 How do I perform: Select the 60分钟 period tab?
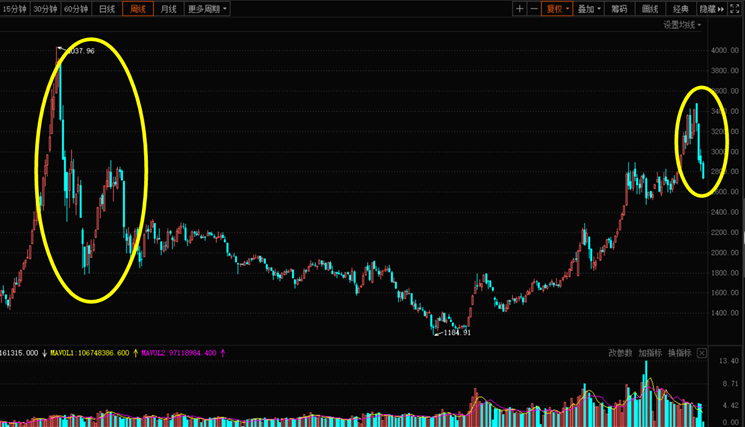(x=76, y=9)
